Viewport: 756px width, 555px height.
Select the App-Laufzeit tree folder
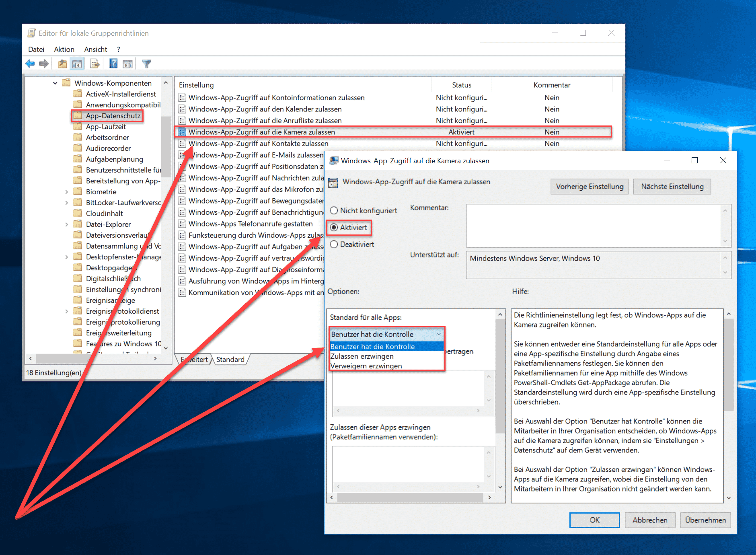point(106,126)
